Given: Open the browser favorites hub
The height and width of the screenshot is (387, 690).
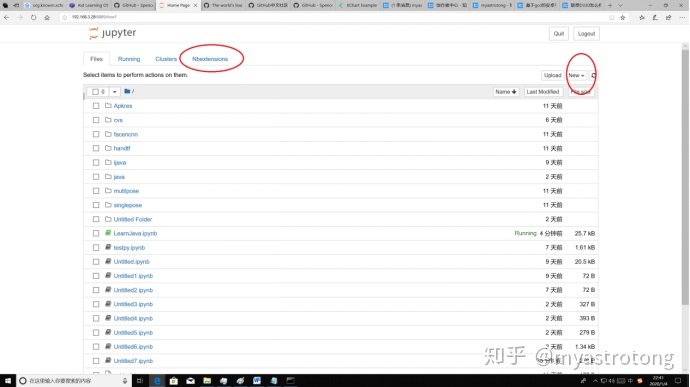Looking at the screenshot, I should click(642, 18).
